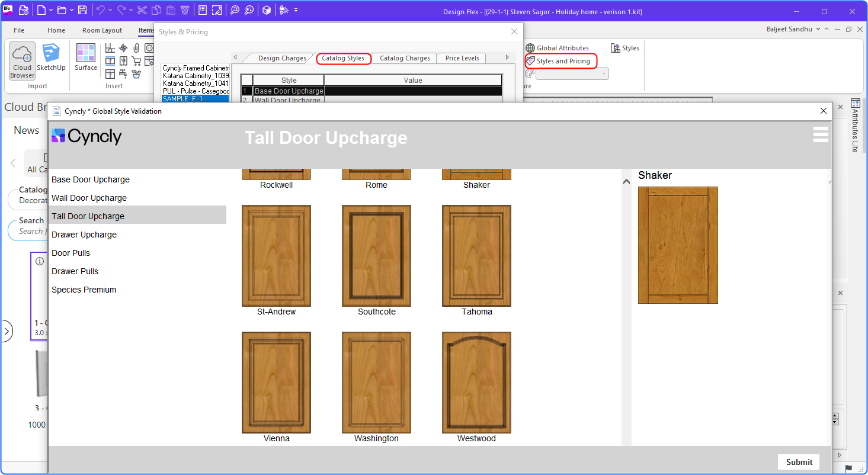Click the potted plant icon in Insert group
Viewport: 868px width, 475px height.
tap(136, 74)
